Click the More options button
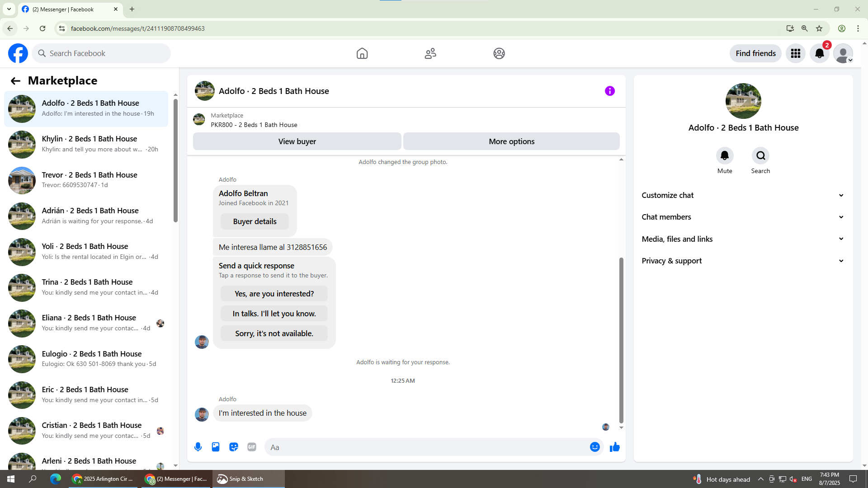This screenshot has height=488, width=868. 511,141
